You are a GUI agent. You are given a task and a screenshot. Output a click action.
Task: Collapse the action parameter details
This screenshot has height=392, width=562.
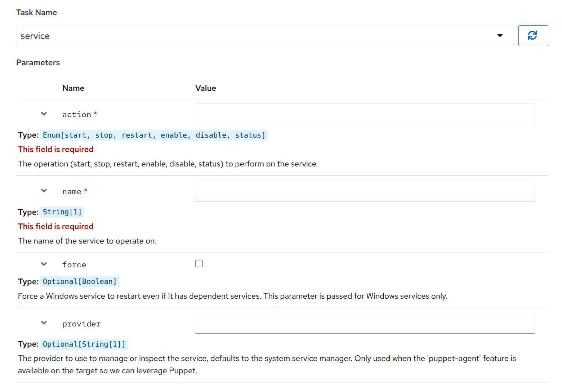44,113
